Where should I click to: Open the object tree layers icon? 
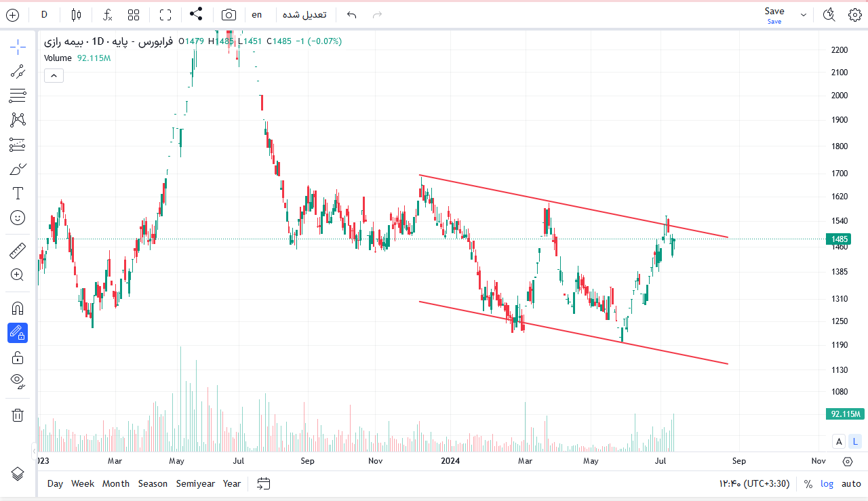[x=18, y=473]
